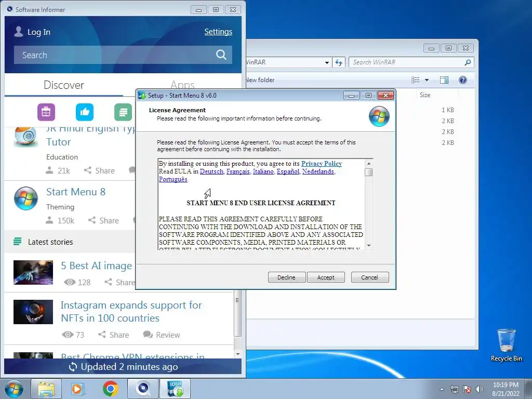The height and width of the screenshot is (399, 532).
Task: Open the Deutsch EULA link
Action: (212, 171)
